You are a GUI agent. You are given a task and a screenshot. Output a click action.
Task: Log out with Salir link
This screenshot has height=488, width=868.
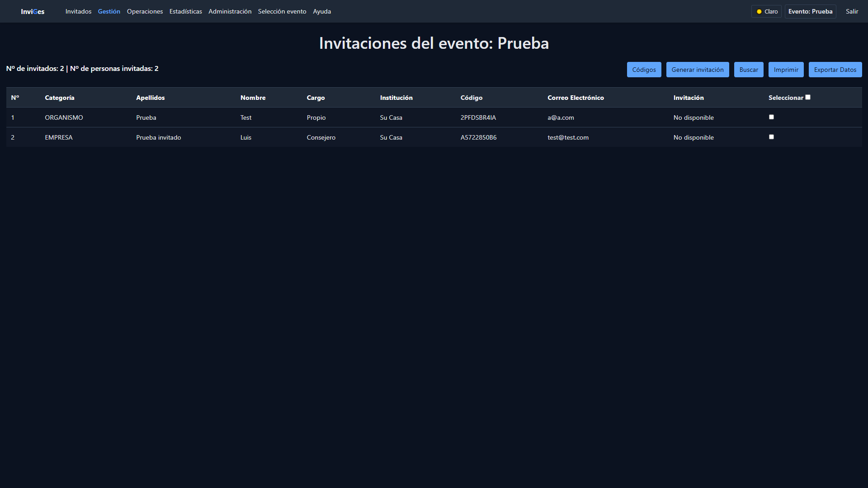pyautogui.click(x=852, y=12)
